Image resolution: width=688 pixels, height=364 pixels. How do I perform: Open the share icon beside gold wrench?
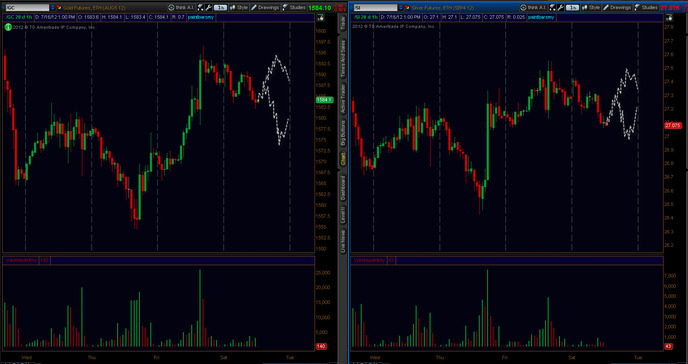pyautogui.click(x=200, y=7)
